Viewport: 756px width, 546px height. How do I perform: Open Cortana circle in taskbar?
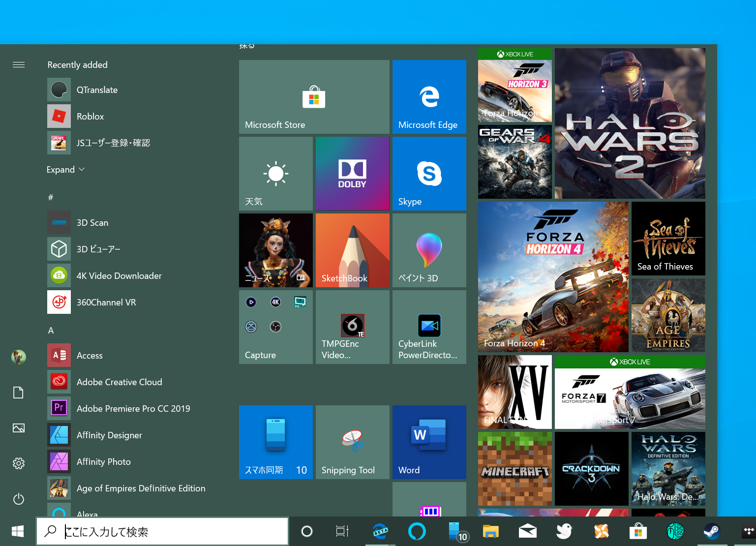tap(307, 531)
